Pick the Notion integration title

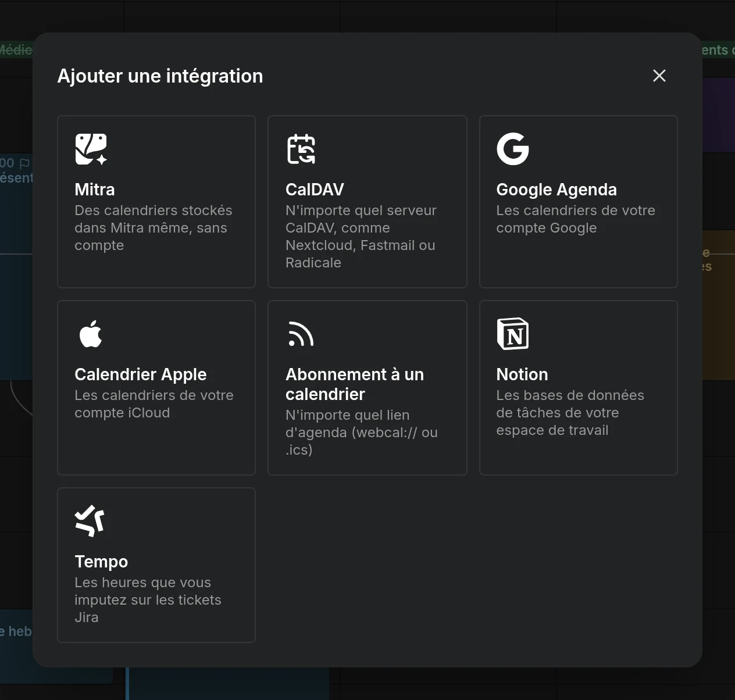522,374
